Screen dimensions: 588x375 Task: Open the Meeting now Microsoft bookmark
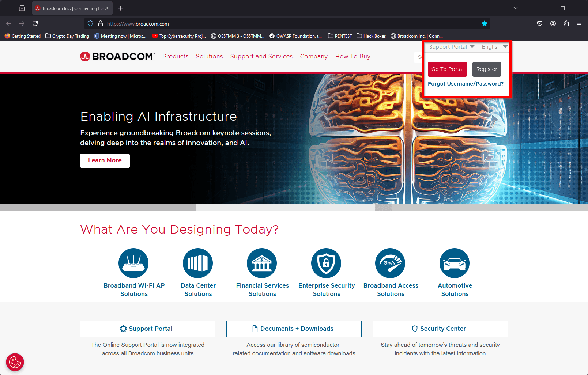click(x=120, y=36)
